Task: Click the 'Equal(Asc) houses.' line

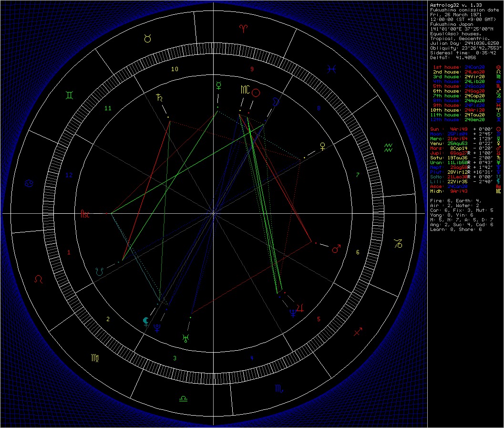Action: pos(456,34)
